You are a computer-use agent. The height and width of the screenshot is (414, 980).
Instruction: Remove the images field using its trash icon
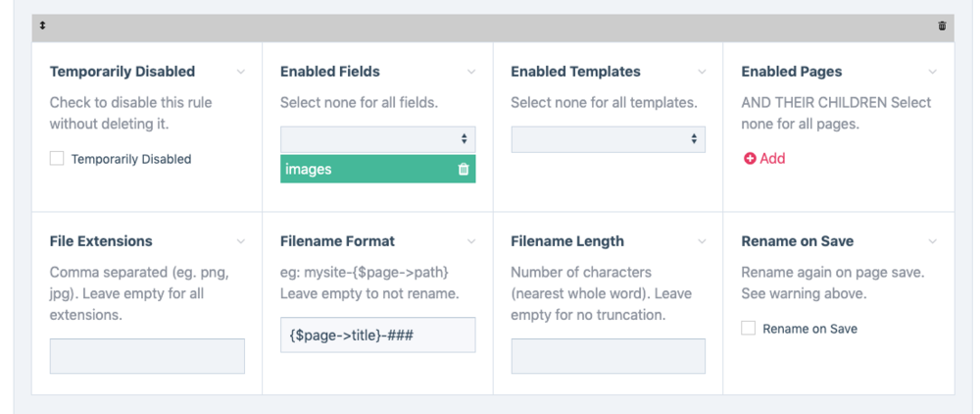coord(464,169)
